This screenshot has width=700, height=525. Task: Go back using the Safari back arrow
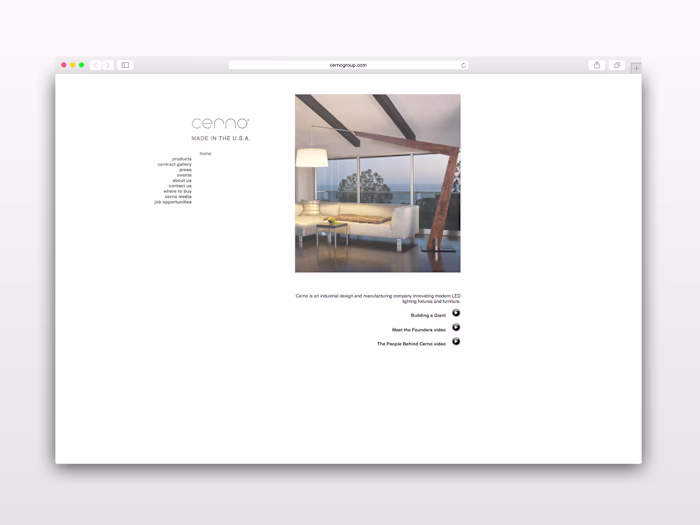[x=96, y=65]
